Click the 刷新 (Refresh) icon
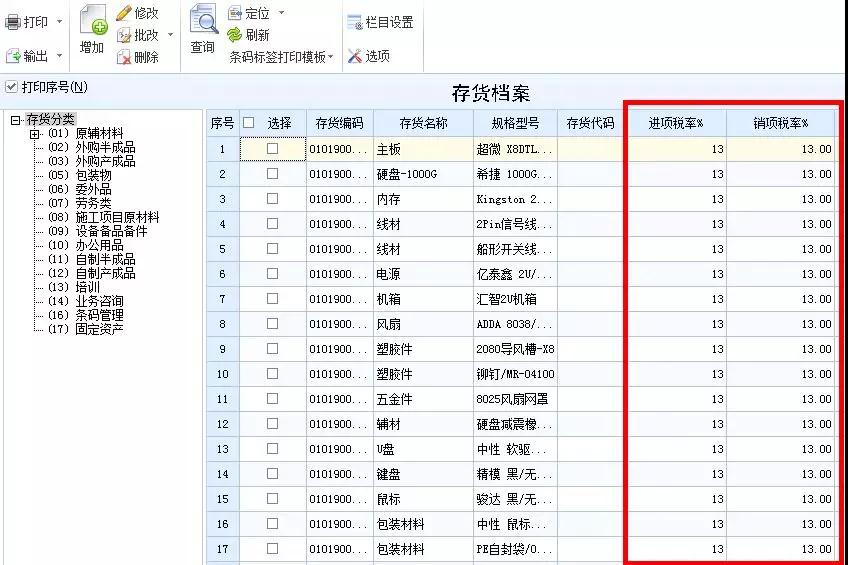This screenshot has width=848, height=565. point(235,35)
